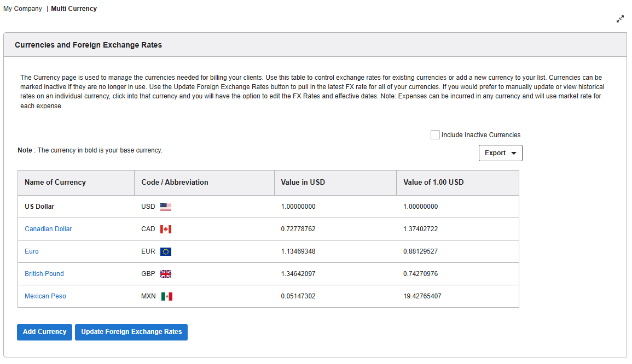Click the Export dropdown arrow
This screenshot has width=632, height=364.
pos(513,153)
